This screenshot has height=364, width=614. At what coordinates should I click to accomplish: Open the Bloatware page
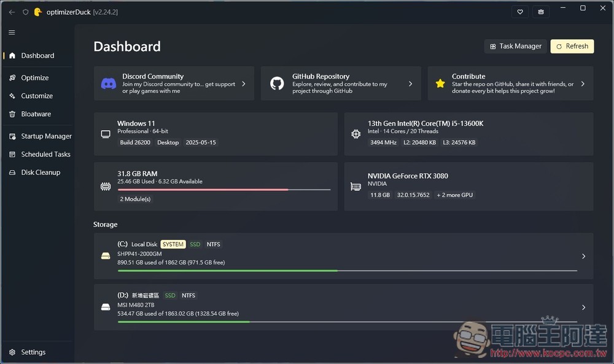point(37,114)
